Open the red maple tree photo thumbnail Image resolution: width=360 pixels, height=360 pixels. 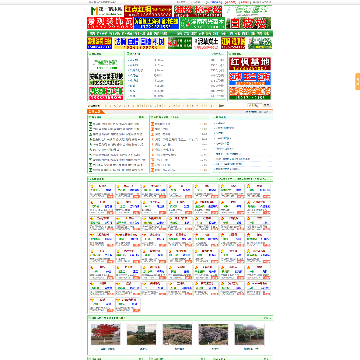click(x=106, y=334)
